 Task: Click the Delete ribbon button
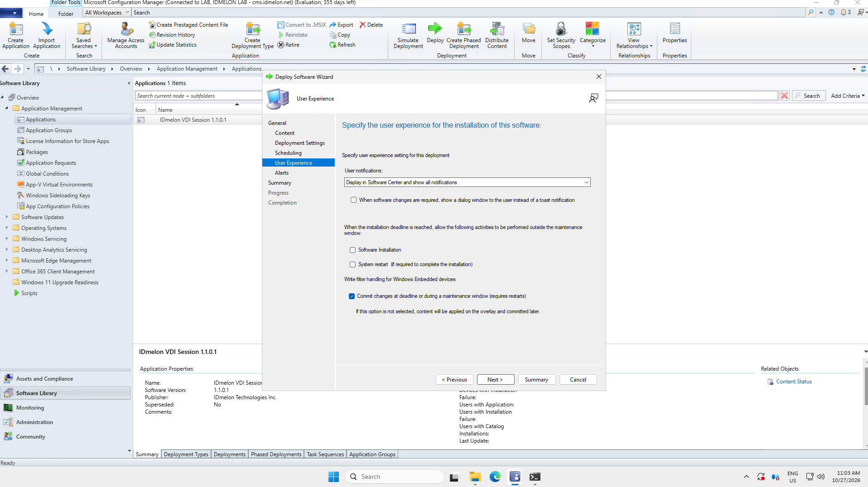[371, 25]
